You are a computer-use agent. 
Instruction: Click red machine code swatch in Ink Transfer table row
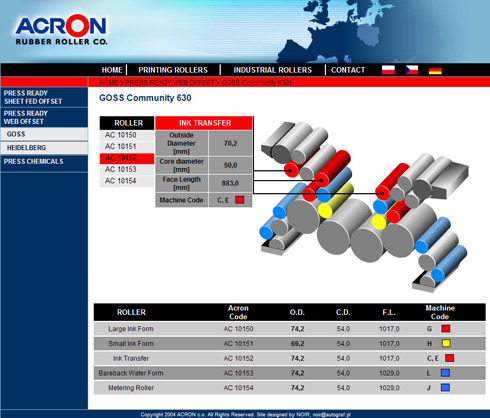449,358
